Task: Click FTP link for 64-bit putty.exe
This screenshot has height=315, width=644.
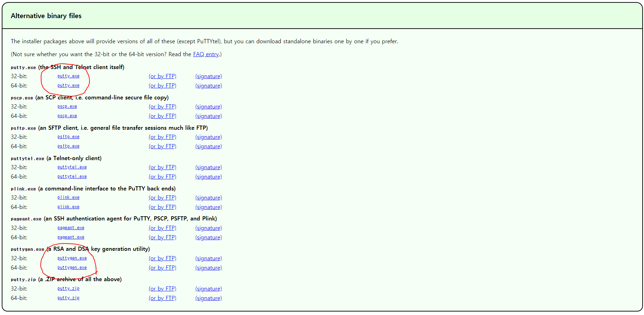Action: click(162, 86)
